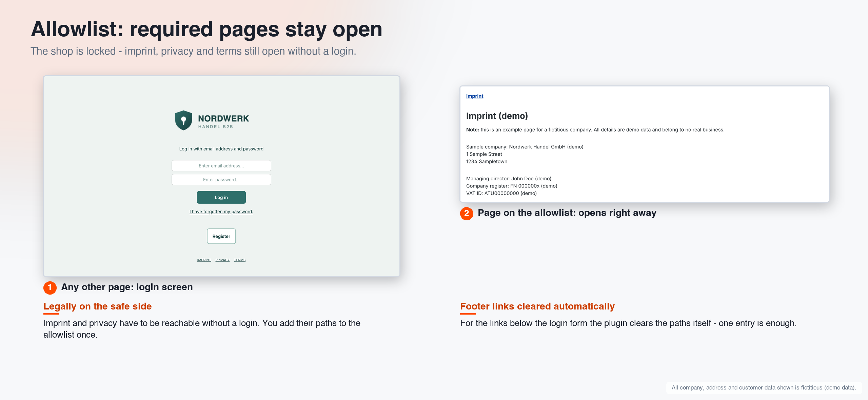Click the imprint page preview panel
The image size is (868, 400).
coord(645,144)
